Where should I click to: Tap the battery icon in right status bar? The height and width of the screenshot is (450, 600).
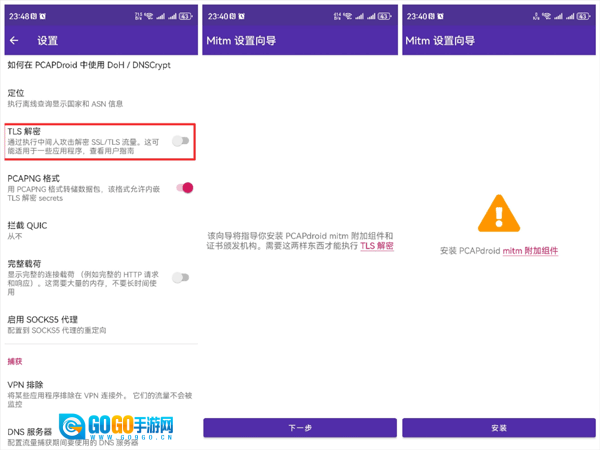(587, 16)
